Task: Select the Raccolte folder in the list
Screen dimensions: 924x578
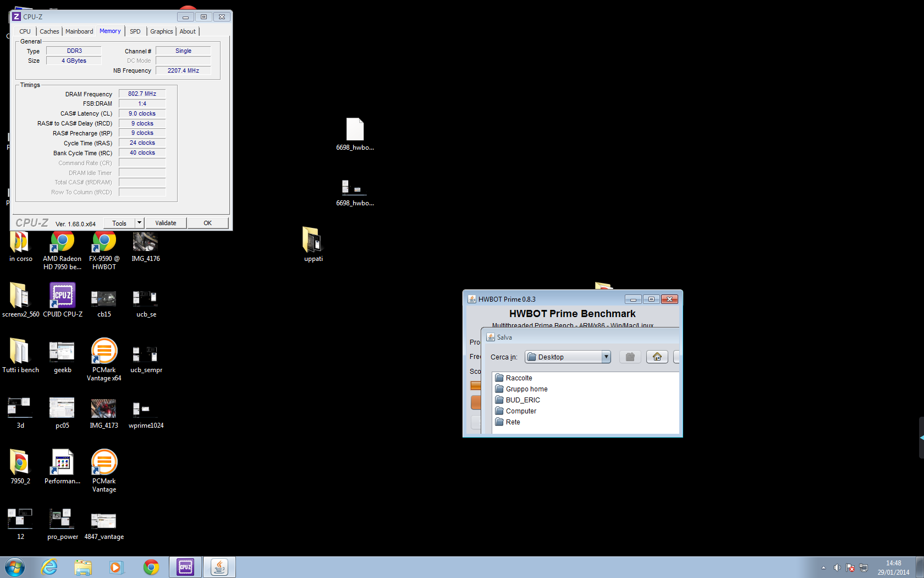Action: tap(514, 378)
